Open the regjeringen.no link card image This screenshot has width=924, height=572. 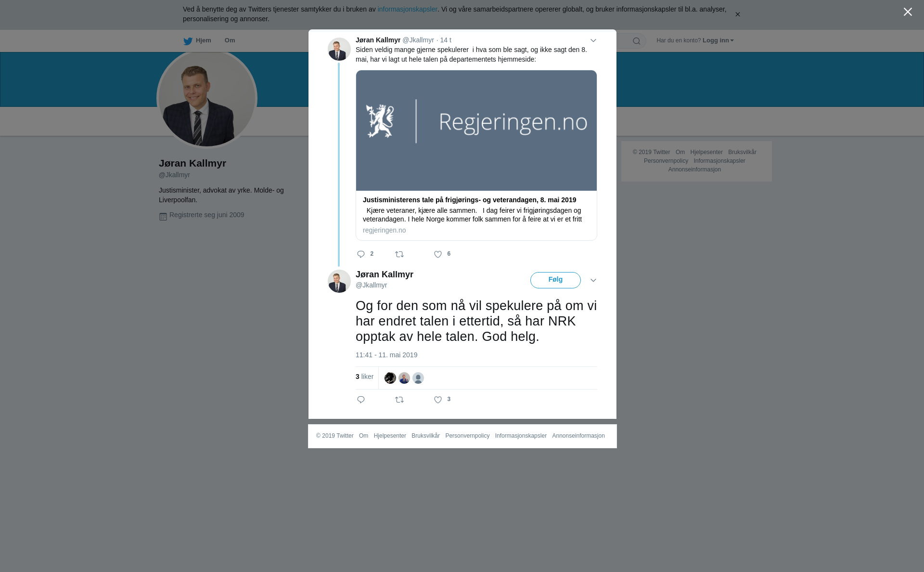click(476, 130)
